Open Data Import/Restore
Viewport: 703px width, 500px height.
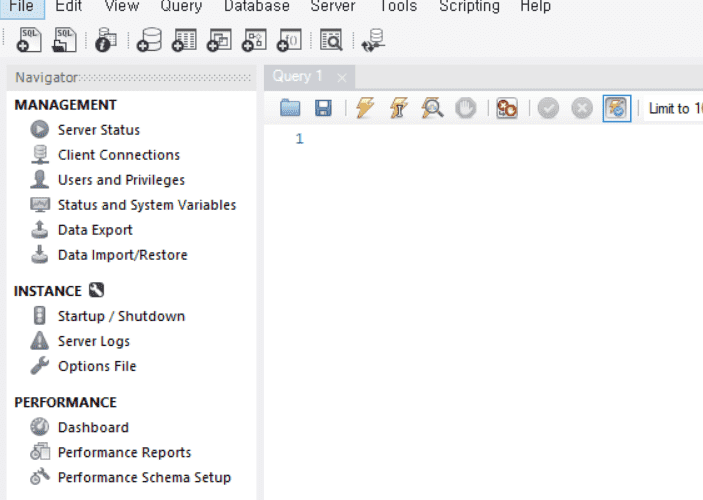click(122, 255)
